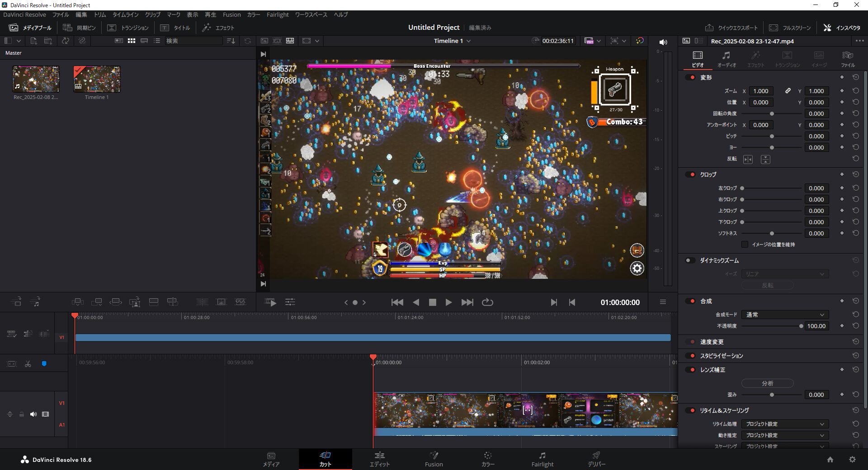Play in reverse
Image resolution: width=868 pixels, height=470 pixels.
coord(416,302)
